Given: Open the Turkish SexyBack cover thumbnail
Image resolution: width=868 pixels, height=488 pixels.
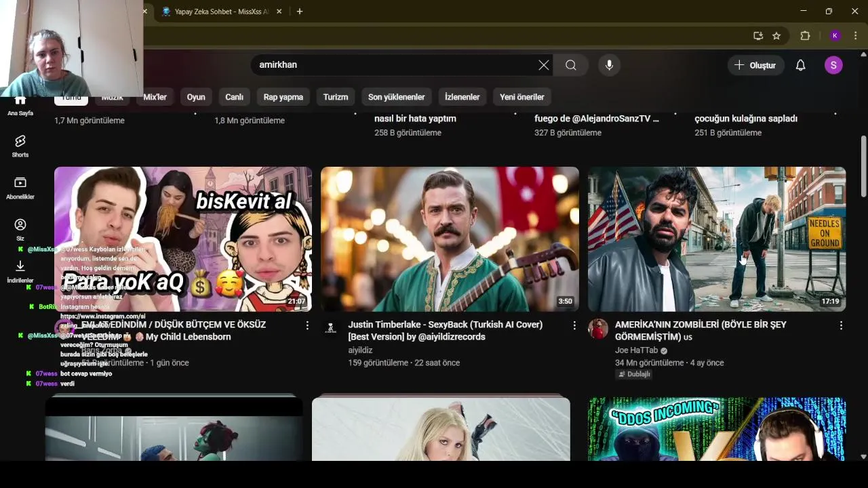Looking at the screenshot, I should 450,239.
